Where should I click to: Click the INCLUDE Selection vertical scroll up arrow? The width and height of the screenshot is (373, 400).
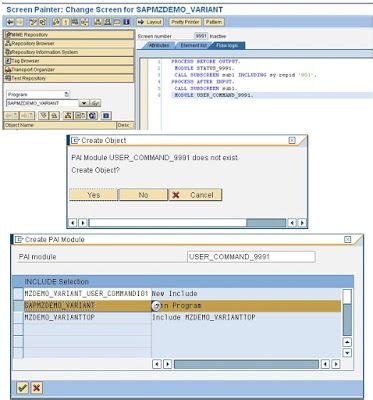coord(347,342)
